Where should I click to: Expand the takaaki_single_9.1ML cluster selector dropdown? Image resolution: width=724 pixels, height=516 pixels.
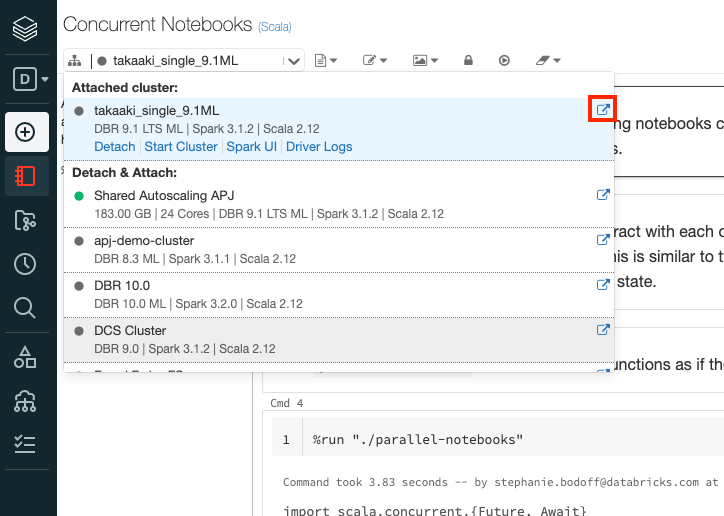(x=184, y=60)
